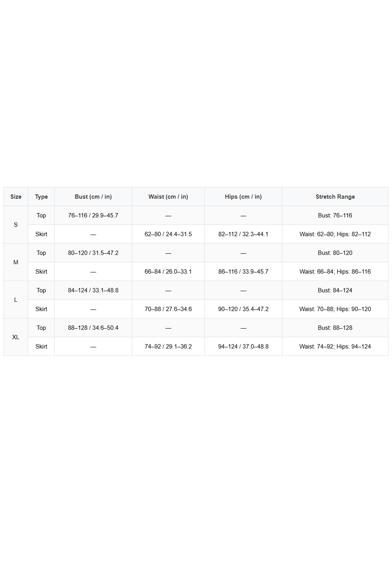Click the "Size" column header
The height and width of the screenshot is (588, 392).
pos(16,197)
